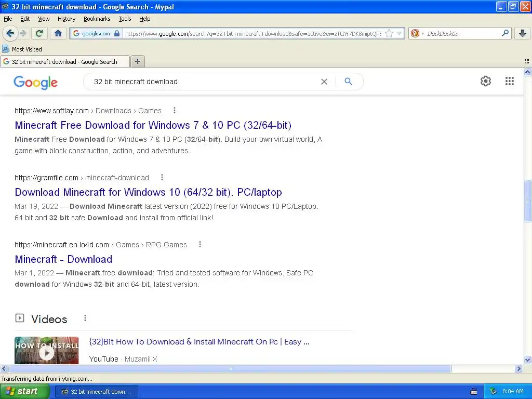Submit search with the blue magnifier
The height and width of the screenshot is (399, 532).
click(348, 82)
